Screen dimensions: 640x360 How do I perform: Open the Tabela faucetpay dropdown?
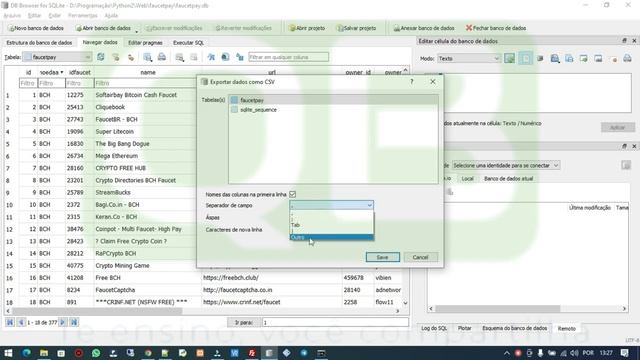(57, 57)
